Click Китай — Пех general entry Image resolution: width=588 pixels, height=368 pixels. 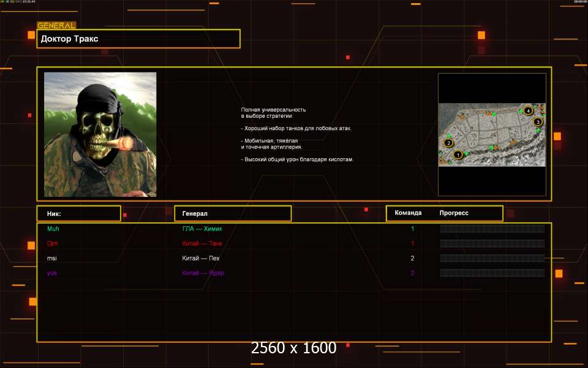[x=201, y=258]
